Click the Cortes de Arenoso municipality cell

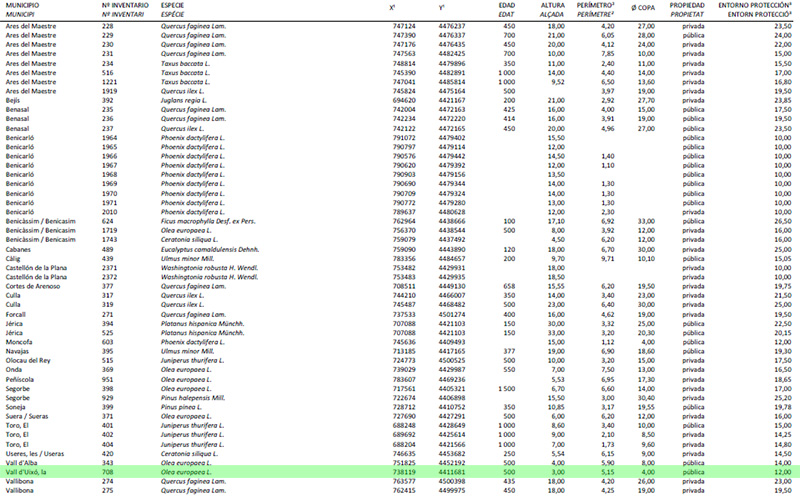pyautogui.click(x=36, y=285)
